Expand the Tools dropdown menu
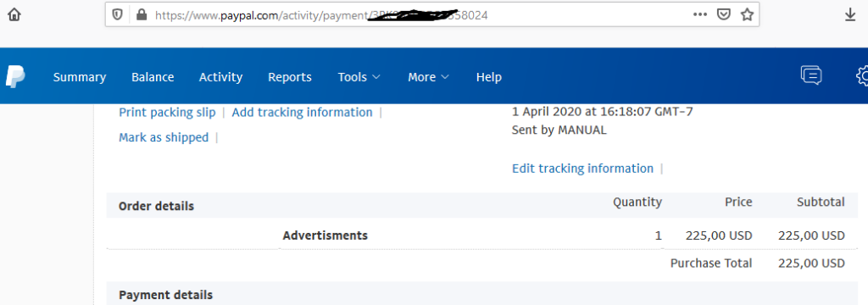 click(x=359, y=77)
